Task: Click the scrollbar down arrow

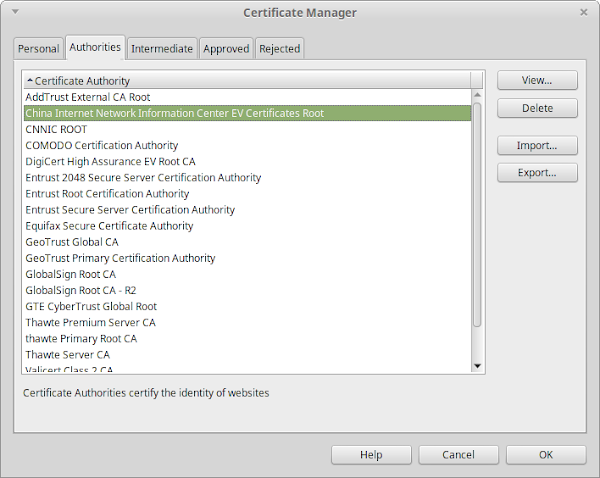Action: point(477,366)
